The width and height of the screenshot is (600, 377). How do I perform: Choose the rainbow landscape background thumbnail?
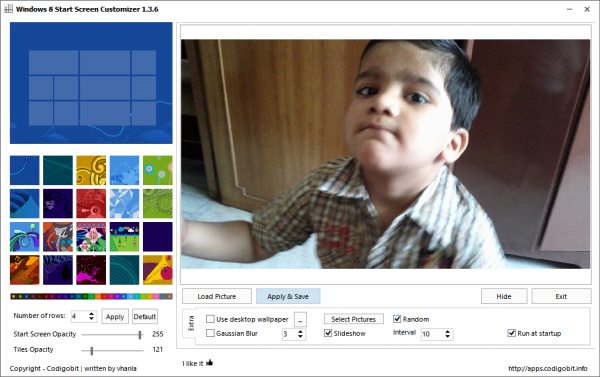124,237
